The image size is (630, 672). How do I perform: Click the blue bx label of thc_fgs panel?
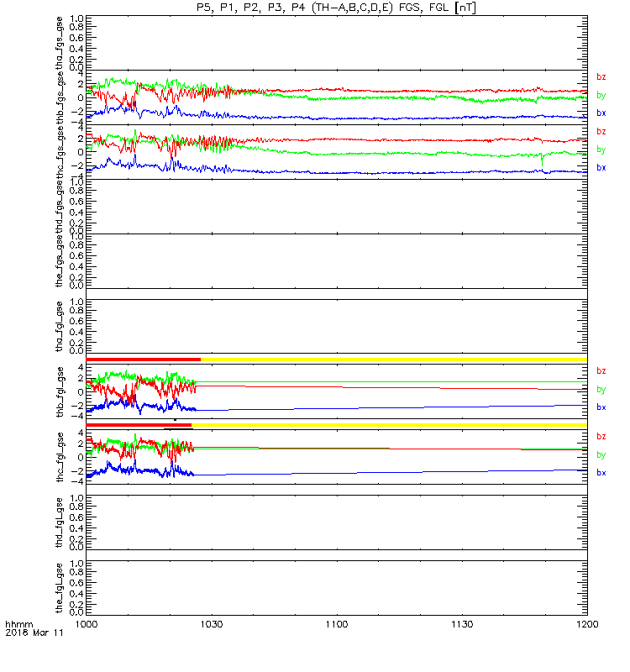601,167
